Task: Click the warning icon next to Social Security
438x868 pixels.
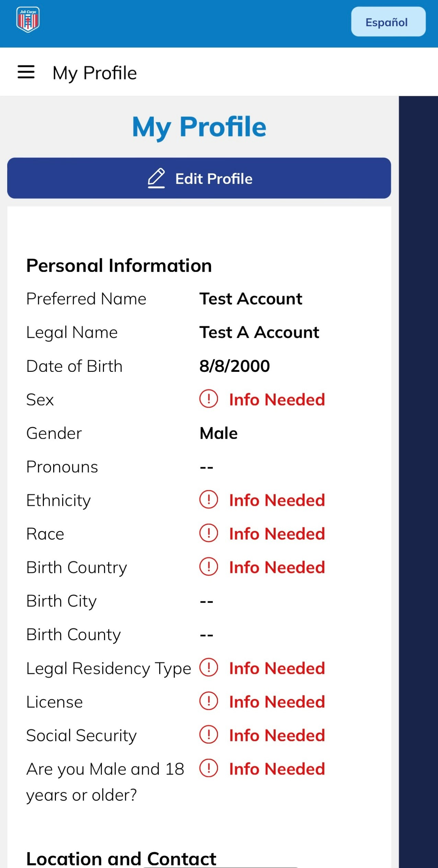Action: click(208, 735)
